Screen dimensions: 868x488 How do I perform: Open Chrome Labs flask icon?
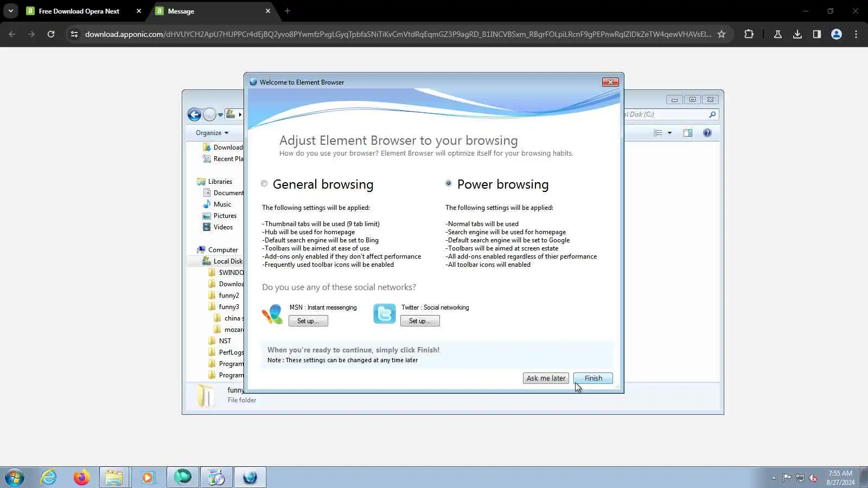tap(778, 34)
